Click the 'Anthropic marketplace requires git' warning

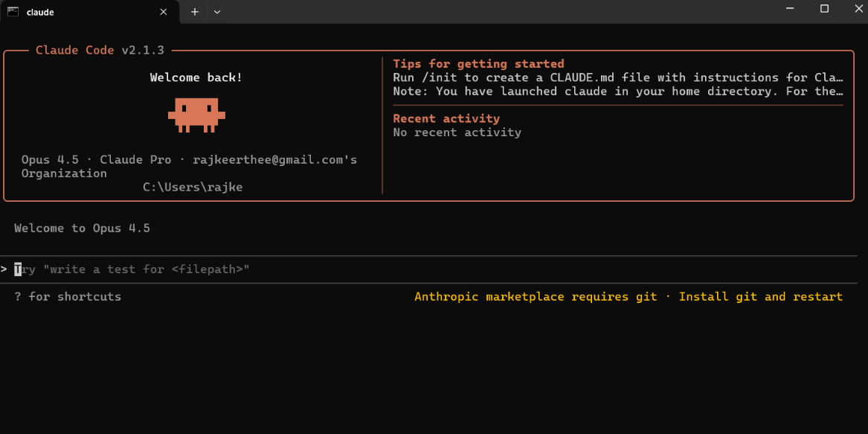tap(629, 296)
